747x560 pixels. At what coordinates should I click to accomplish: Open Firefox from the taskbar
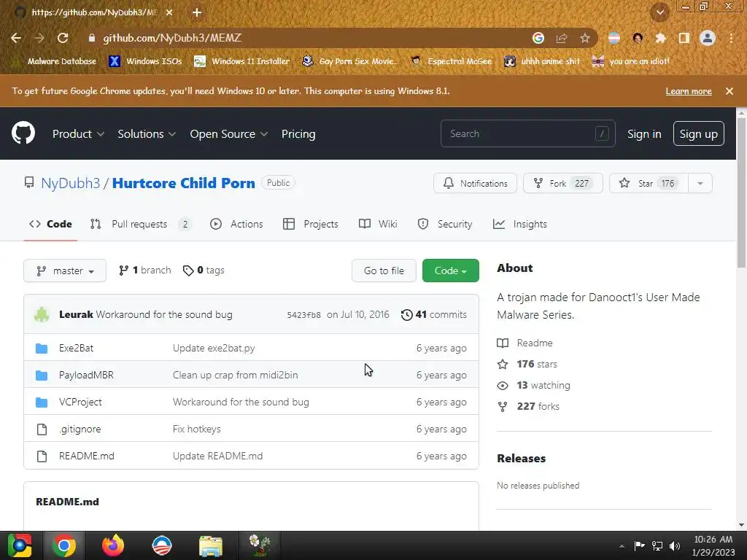point(113,545)
